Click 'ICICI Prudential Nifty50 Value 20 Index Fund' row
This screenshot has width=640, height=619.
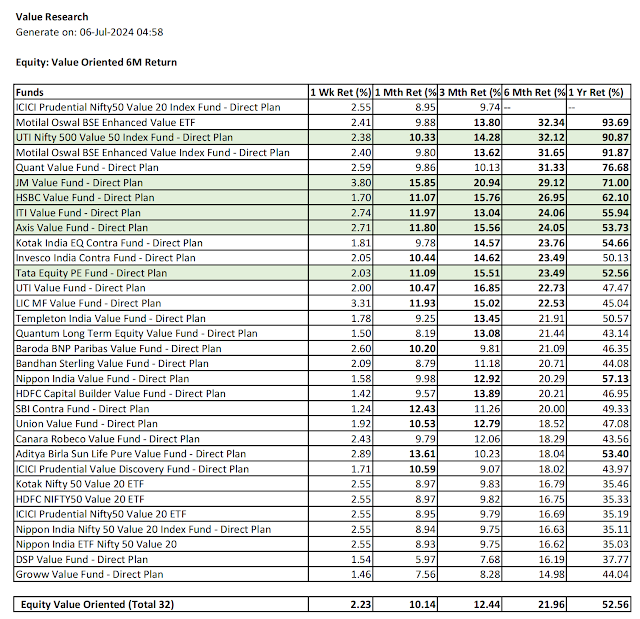(x=322, y=107)
